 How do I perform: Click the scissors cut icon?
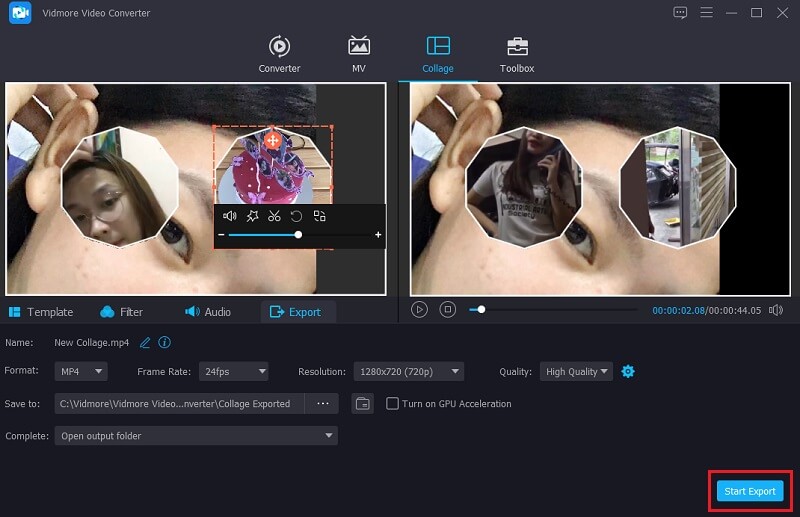(x=274, y=216)
